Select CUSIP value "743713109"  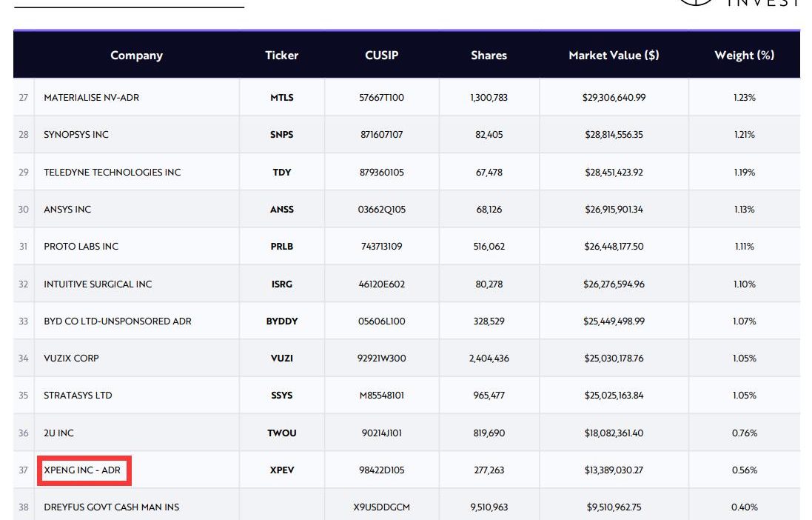coord(382,247)
